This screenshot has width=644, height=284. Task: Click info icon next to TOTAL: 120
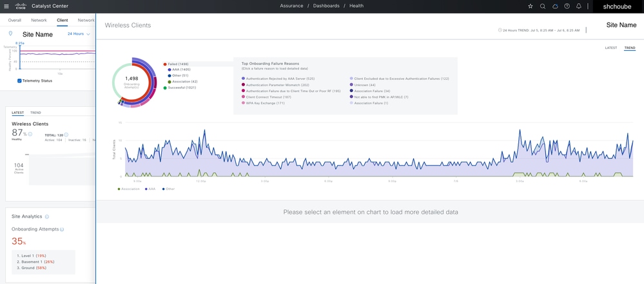point(66,134)
